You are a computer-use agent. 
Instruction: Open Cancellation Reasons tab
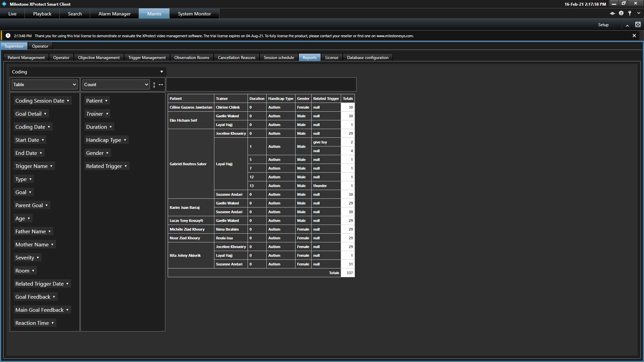[236, 58]
